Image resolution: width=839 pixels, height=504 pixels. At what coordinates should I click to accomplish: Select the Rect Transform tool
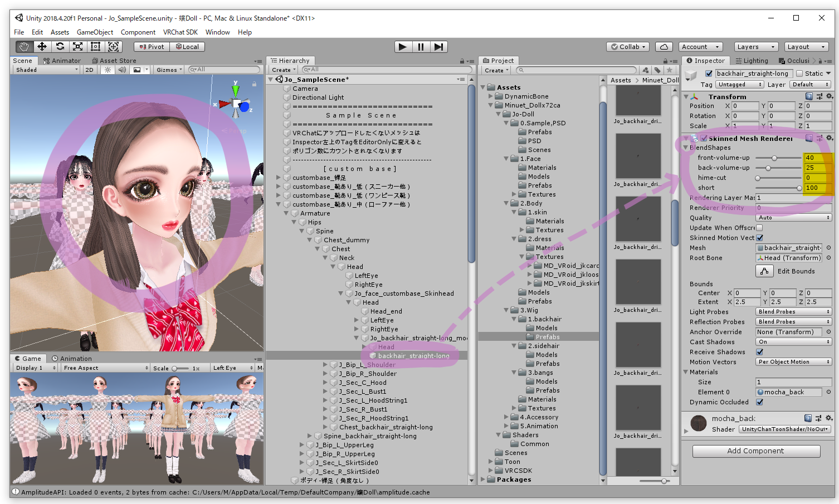pyautogui.click(x=95, y=47)
